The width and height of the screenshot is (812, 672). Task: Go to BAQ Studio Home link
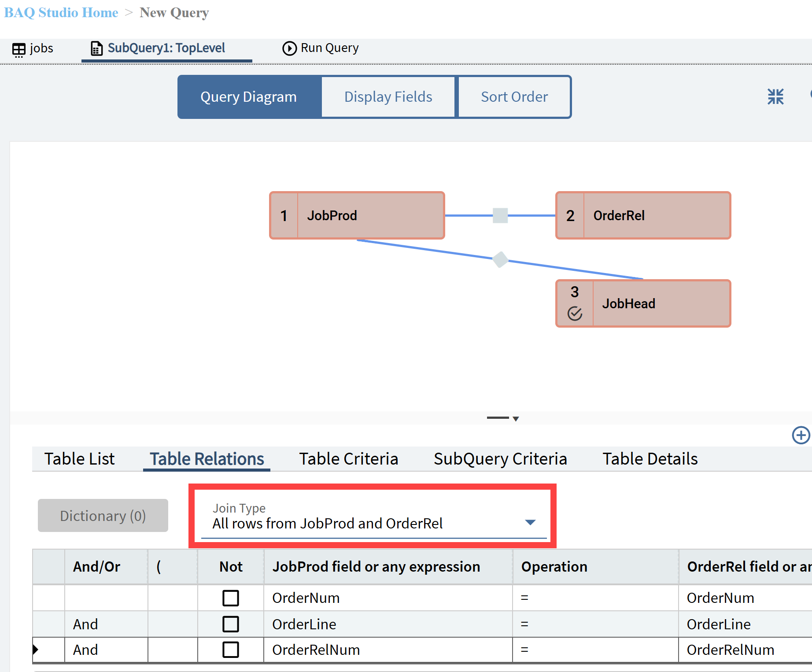[61, 12]
